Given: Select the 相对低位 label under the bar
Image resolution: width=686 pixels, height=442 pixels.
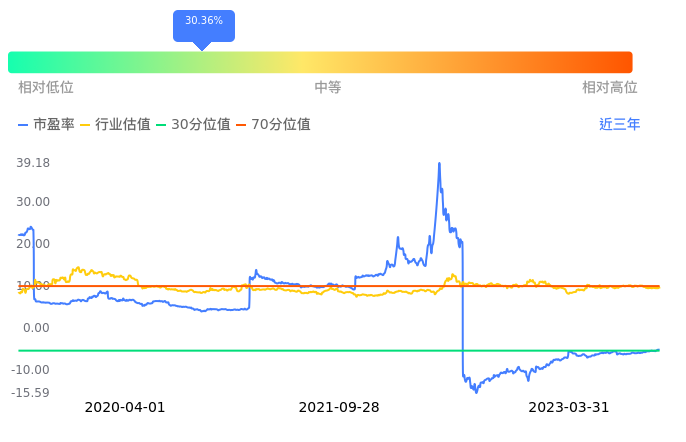Looking at the screenshot, I should (46, 88).
